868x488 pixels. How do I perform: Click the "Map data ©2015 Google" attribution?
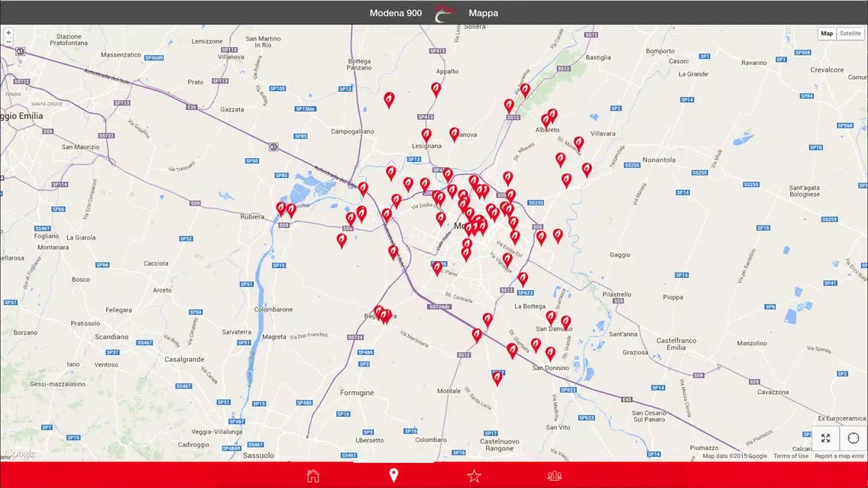pos(734,456)
